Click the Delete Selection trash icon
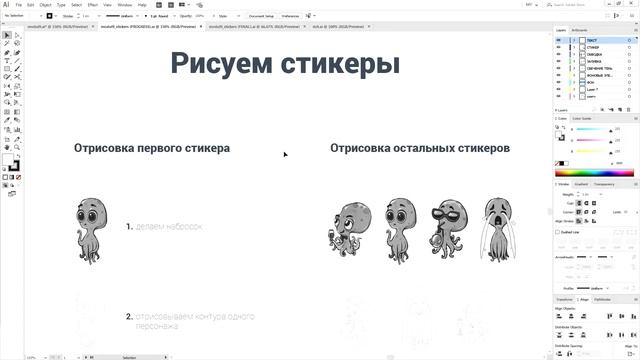640x360 pixels. pos(629,110)
